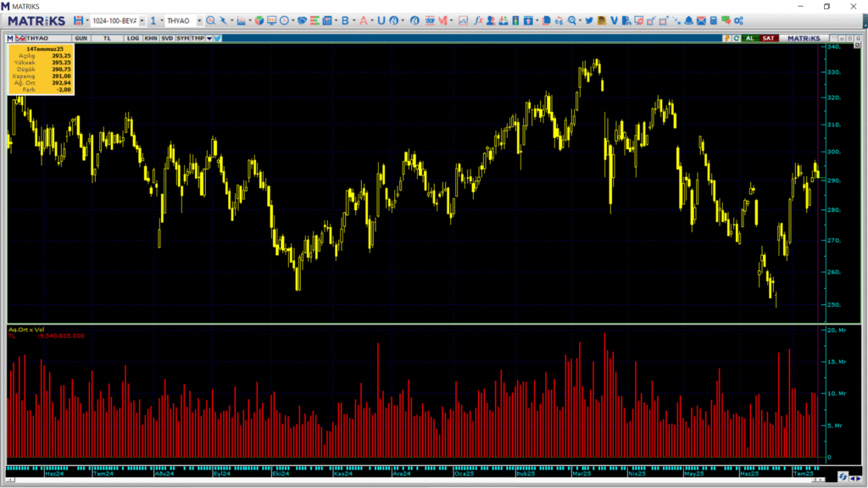
Task: Toggle the KHN chart option
Action: click(150, 38)
